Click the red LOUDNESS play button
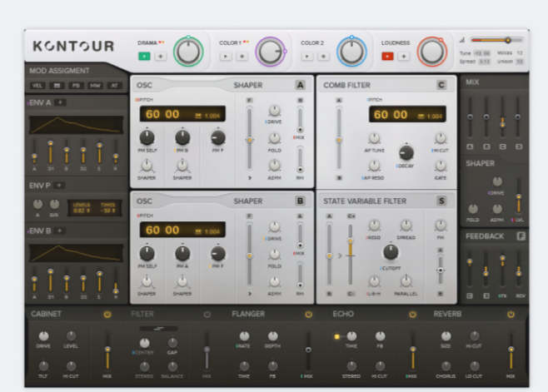 click(x=387, y=57)
